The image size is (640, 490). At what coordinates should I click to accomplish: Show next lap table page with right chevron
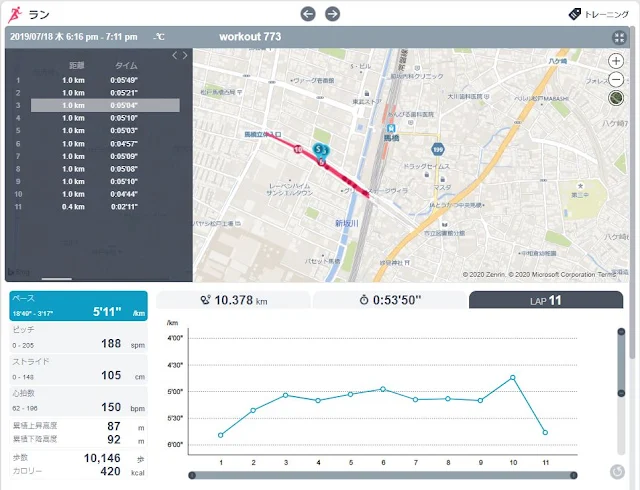pos(185,56)
